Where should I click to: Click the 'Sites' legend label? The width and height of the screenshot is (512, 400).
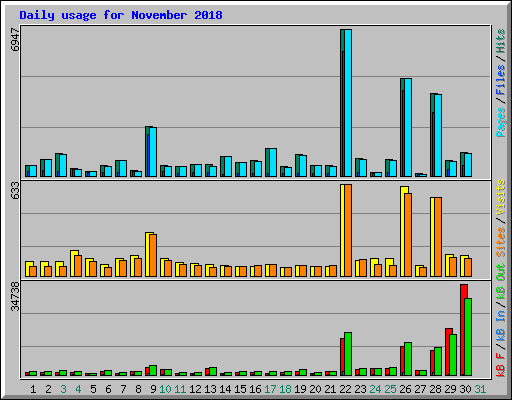coord(500,242)
